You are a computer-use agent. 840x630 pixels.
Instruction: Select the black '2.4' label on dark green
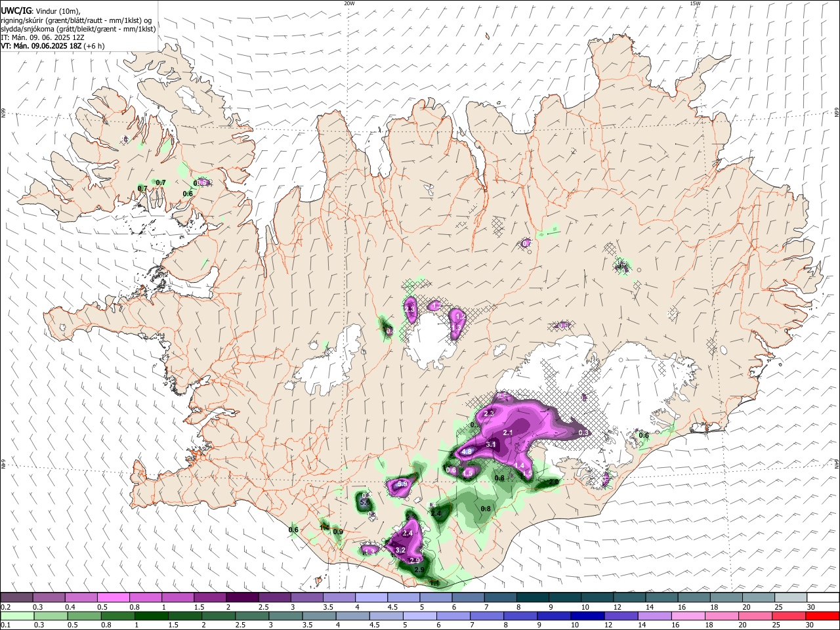point(436,514)
